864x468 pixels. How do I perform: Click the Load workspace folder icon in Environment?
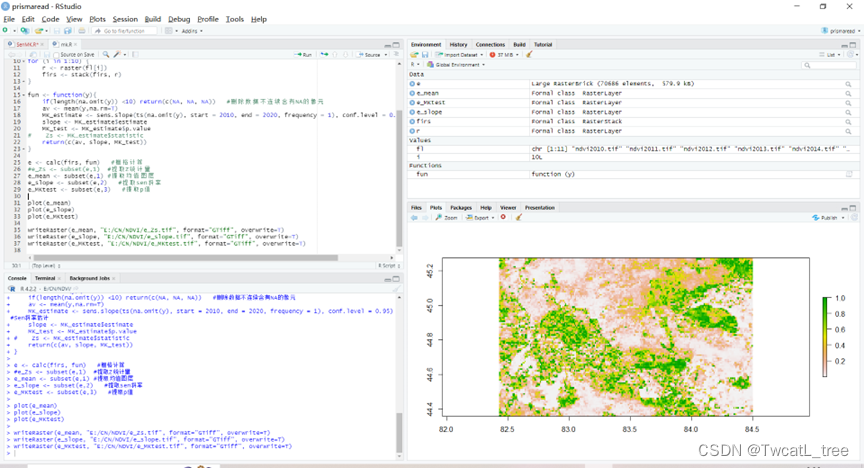(x=414, y=55)
